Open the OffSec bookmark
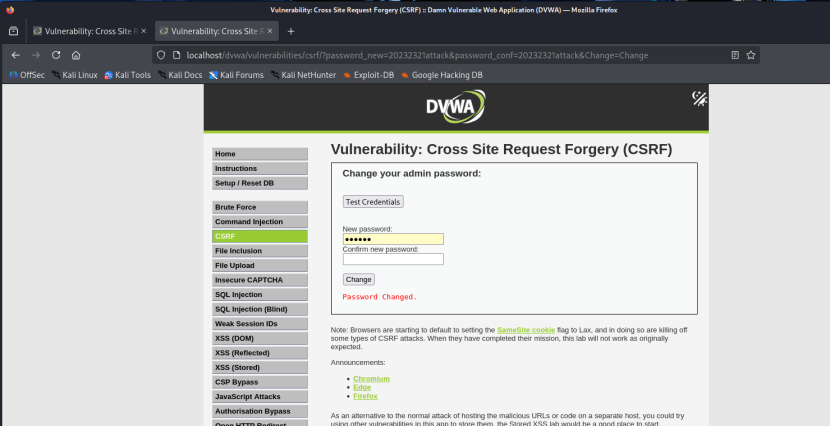Screen dimensions: 830x427 26,75
